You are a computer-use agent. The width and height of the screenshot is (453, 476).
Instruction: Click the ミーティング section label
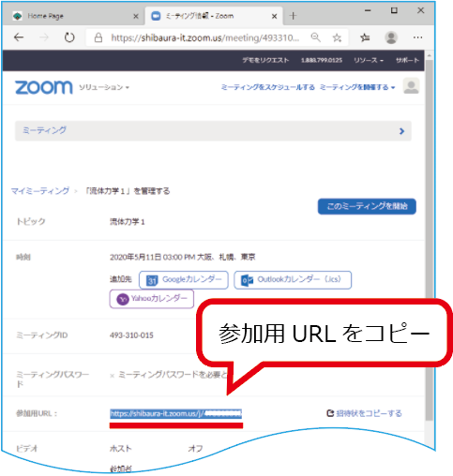(44, 130)
